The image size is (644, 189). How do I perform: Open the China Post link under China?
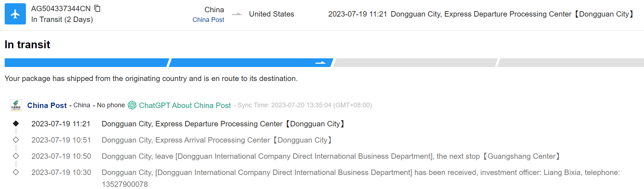coord(208,20)
